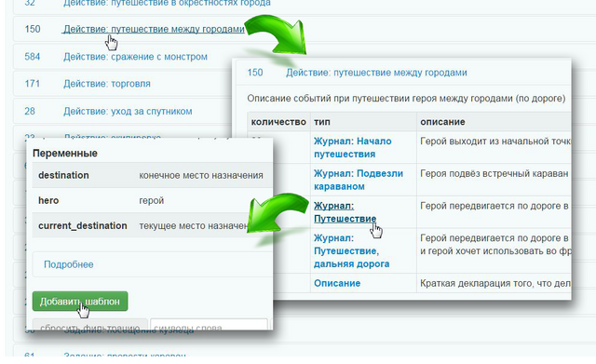This screenshot has width=596, height=364.
Task: Click count 150 in popup header
Action: point(255,73)
